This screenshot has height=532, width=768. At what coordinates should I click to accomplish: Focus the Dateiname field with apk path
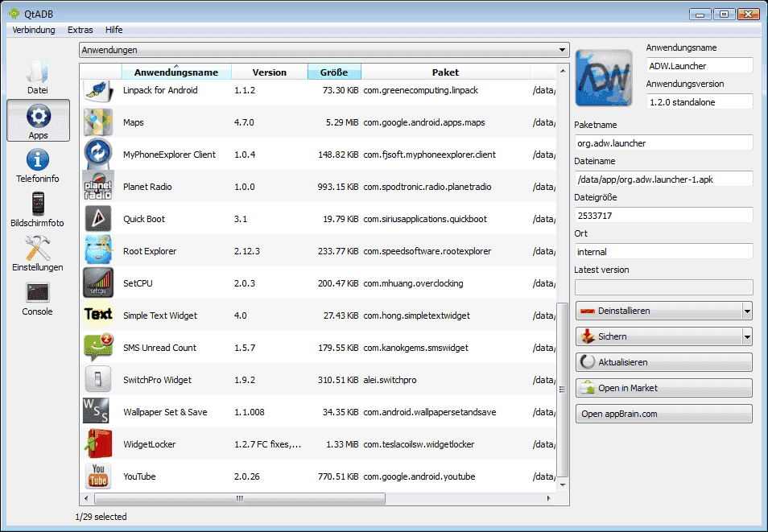(663, 179)
